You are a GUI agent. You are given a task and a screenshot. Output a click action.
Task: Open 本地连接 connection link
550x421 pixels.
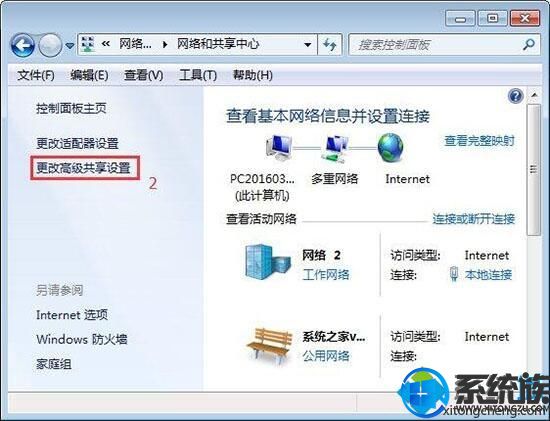[x=489, y=275]
